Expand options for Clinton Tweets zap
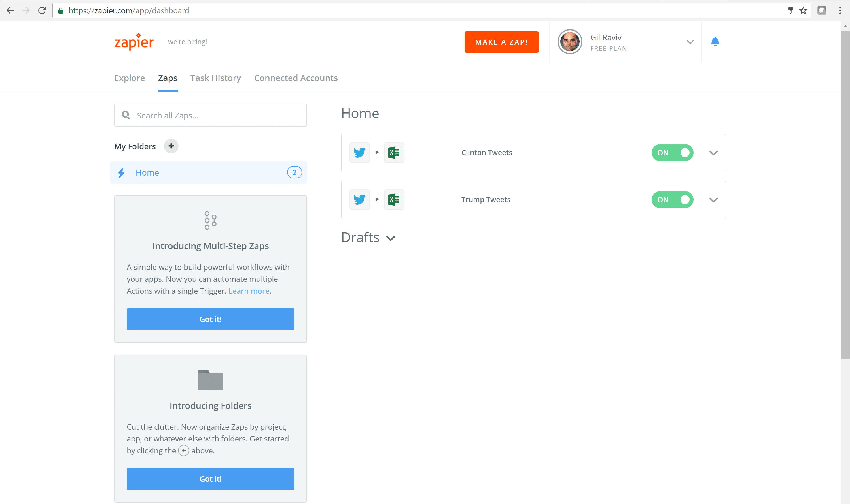The width and height of the screenshot is (850, 504). coord(713,153)
